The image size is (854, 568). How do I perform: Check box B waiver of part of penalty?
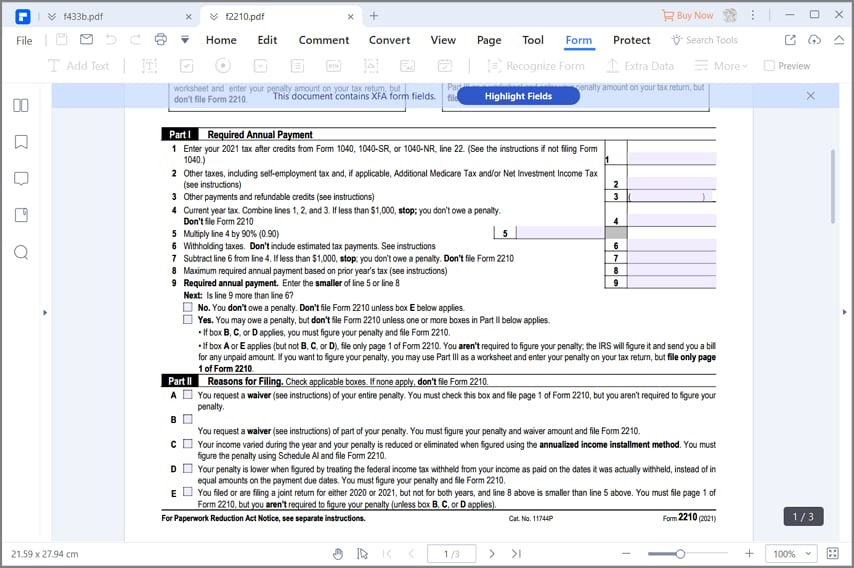(188, 419)
